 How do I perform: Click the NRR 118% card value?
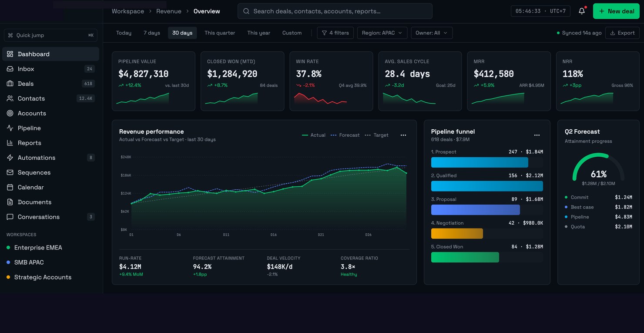tap(573, 74)
